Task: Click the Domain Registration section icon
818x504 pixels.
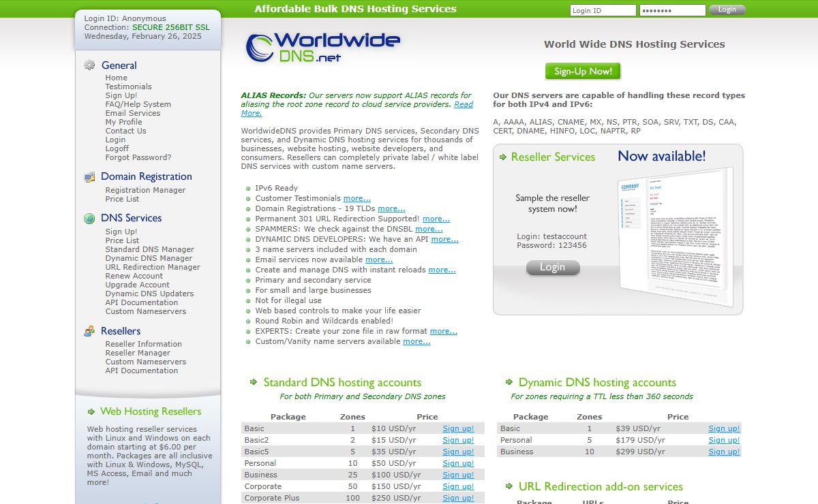Action: click(x=89, y=177)
